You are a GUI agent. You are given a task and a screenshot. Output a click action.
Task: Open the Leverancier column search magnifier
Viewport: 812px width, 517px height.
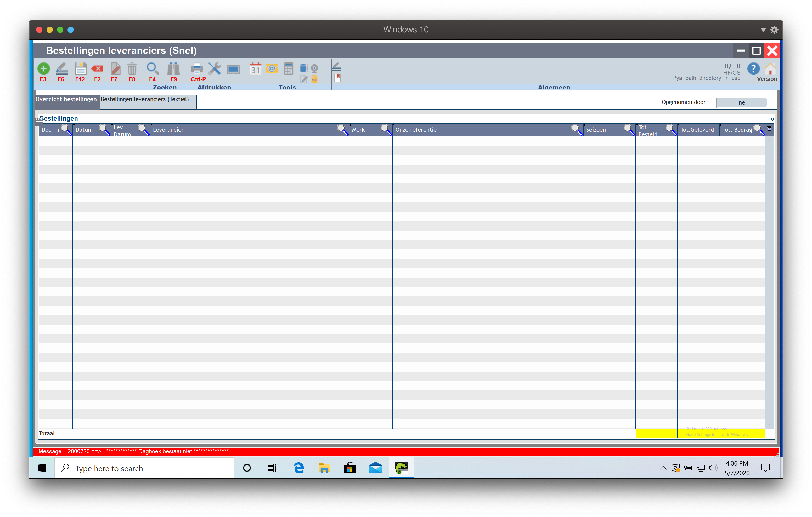pyautogui.click(x=342, y=129)
